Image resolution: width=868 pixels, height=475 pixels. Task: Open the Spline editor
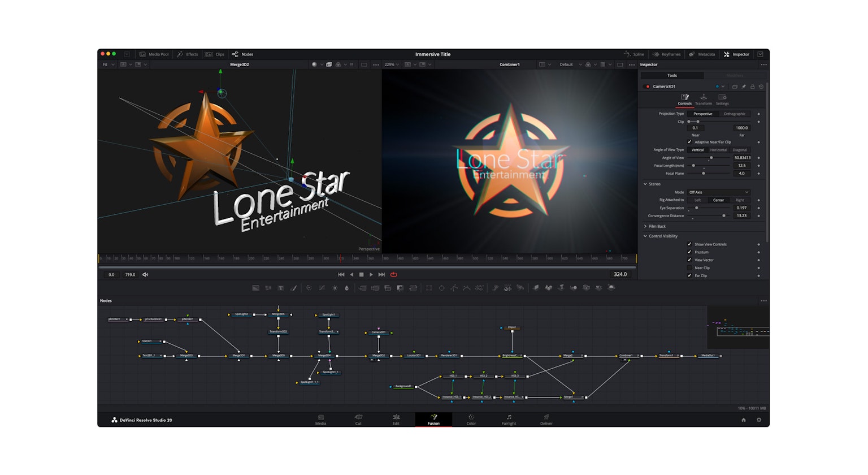(635, 54)
